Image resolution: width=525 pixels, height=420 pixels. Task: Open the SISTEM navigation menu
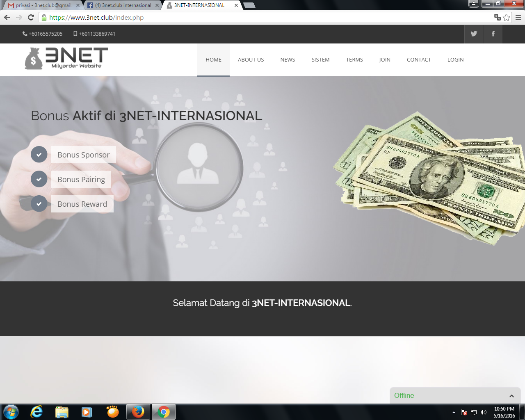[320, 59]
